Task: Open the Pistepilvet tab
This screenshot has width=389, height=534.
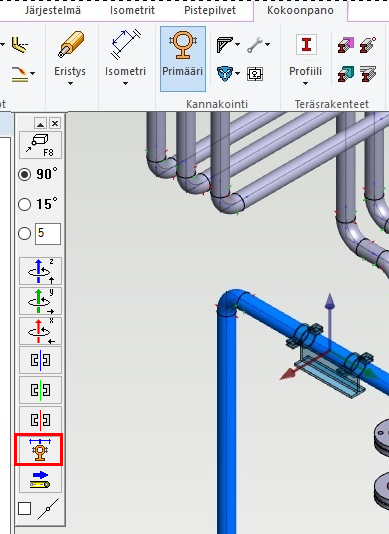Action: click(x=210, y=10)
